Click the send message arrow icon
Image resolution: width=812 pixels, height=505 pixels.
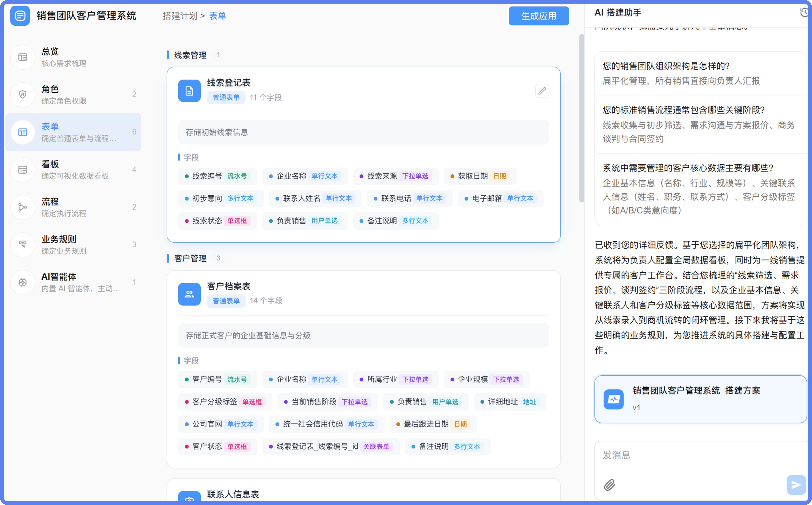pyautogui.click(x=796, y=485)
